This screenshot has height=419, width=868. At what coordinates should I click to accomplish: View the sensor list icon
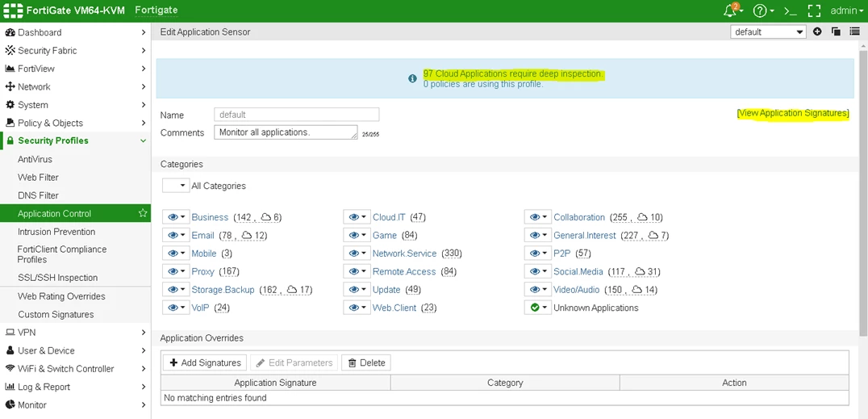855,31
